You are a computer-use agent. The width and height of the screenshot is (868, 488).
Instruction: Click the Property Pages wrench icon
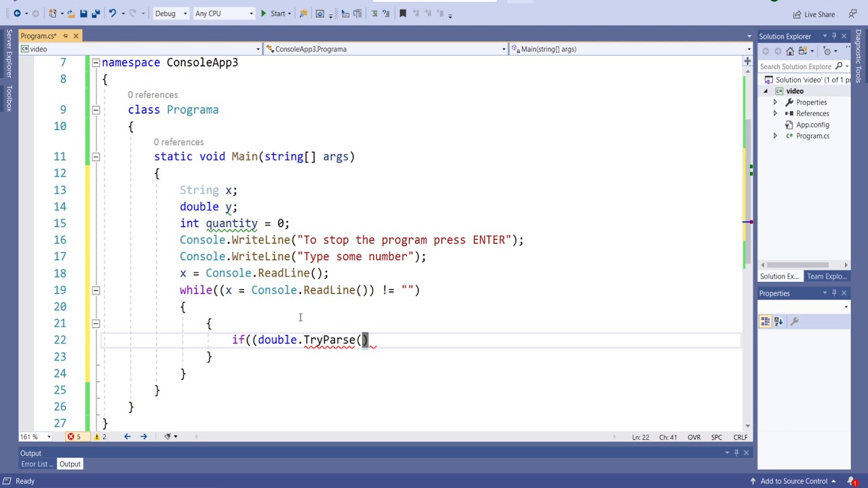[x=795, y=321]
